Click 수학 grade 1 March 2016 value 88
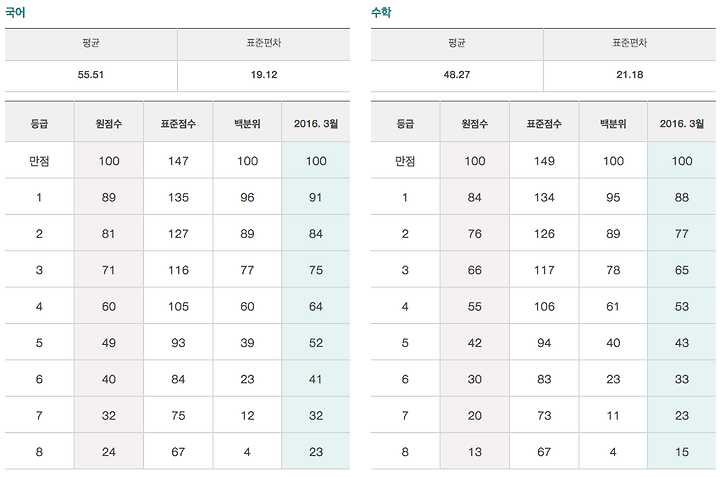The image size is (720, 477). tap(681, 197)
